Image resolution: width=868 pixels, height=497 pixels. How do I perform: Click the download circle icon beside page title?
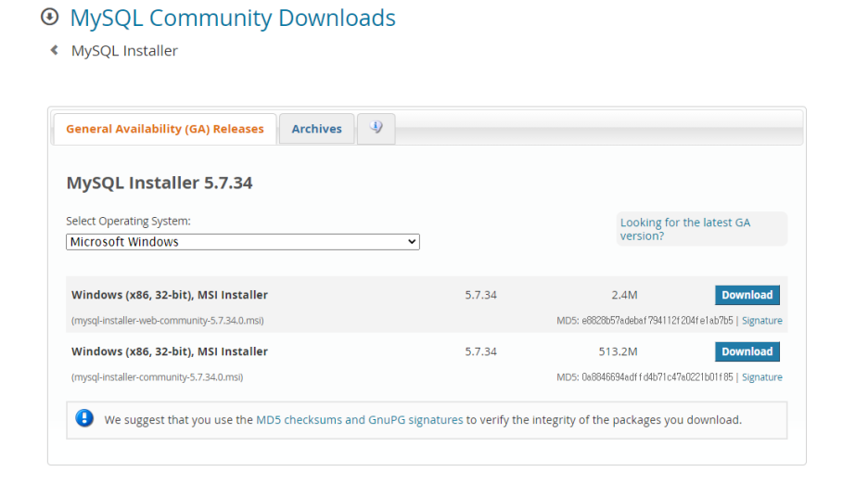pyautogui.click(x=49, y=17)
